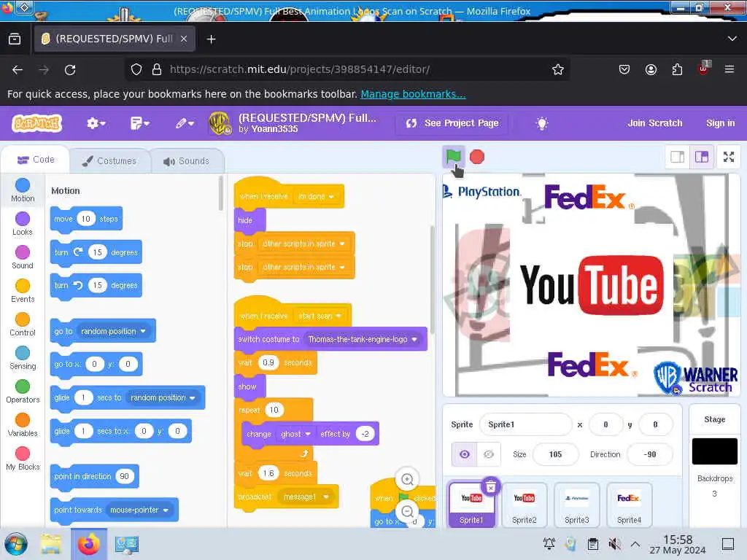The height and width of the screenshot is (560, 747).
Task: Open the glide to random position dropdown
Action: [x=163, y=397]
